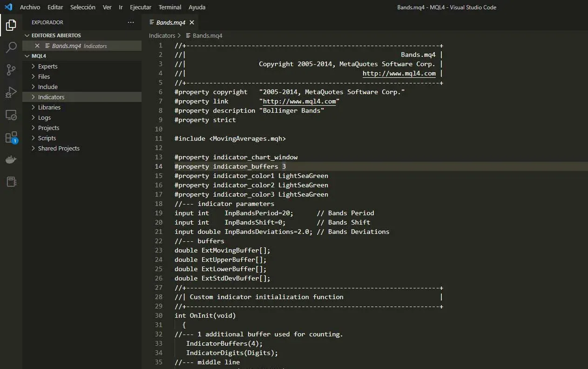
Task: Open the Terminal menu
Action: (169, 7)
